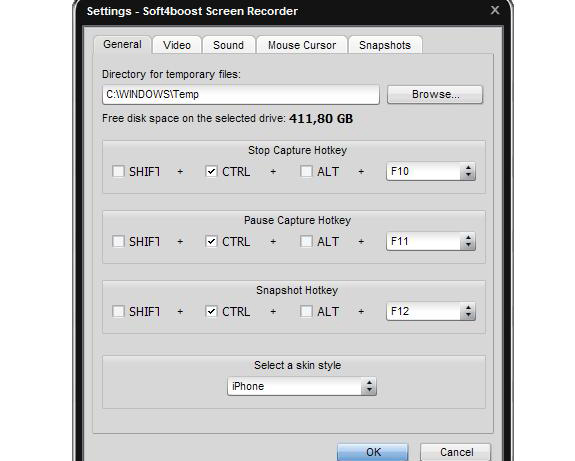
Task: Enable ALT for Pause Capture Hotkey
Action: tap(306, 241)
